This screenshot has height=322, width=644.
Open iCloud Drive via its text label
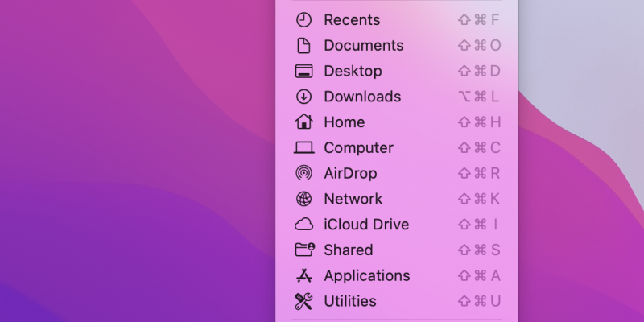(365, 225)
